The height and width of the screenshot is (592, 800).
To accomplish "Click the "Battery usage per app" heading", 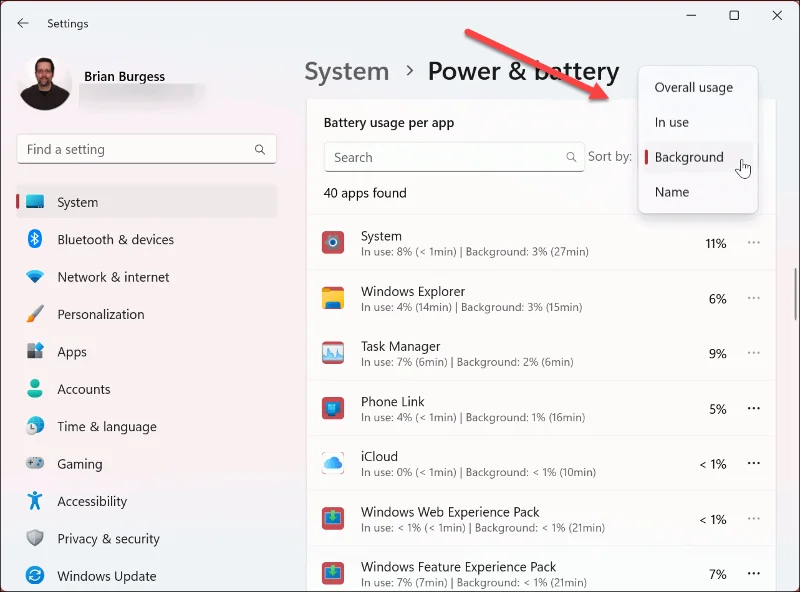I will [x=389, y=123].
